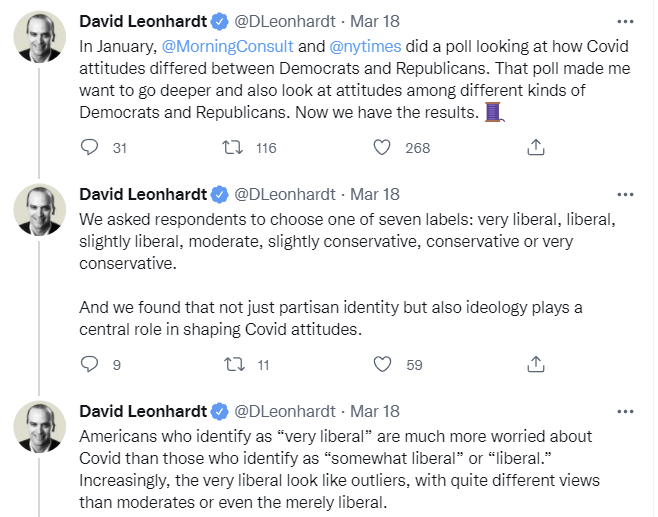Screen dimensions: 658x517
Task: Open the first tweet's Mar 18 timestamp
Action: [x=374, y=21]
